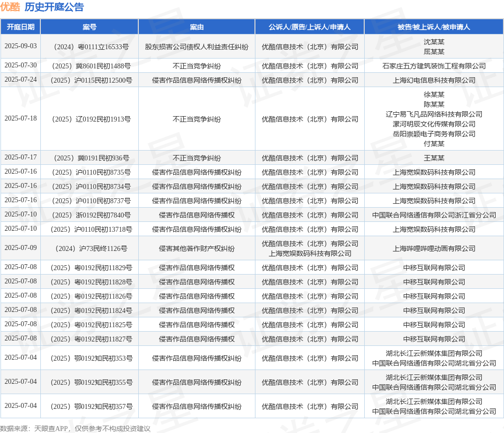Viewport: 504px width, 433px height.
Task: Open case (2025)沪0110民初13718号
Action: tap(91, 229)
